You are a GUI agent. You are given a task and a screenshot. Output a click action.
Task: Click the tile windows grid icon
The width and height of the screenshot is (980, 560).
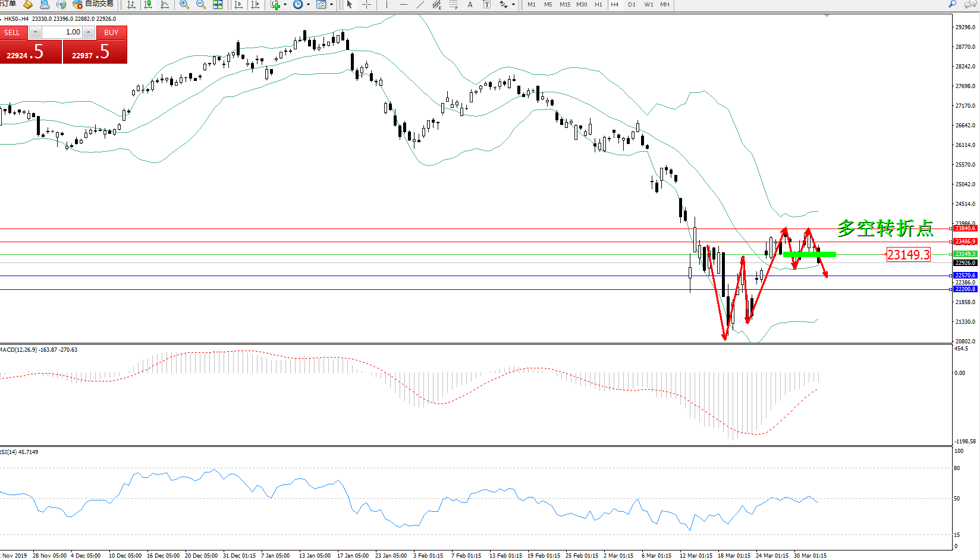click(218, 5)
